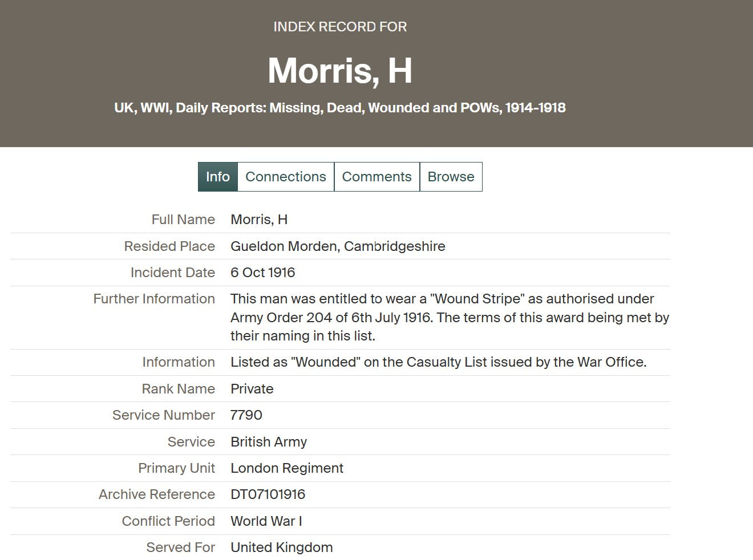This screenshot has width=753, height=560.
Task: Select the Browse tab
Action: click(451, 177)
